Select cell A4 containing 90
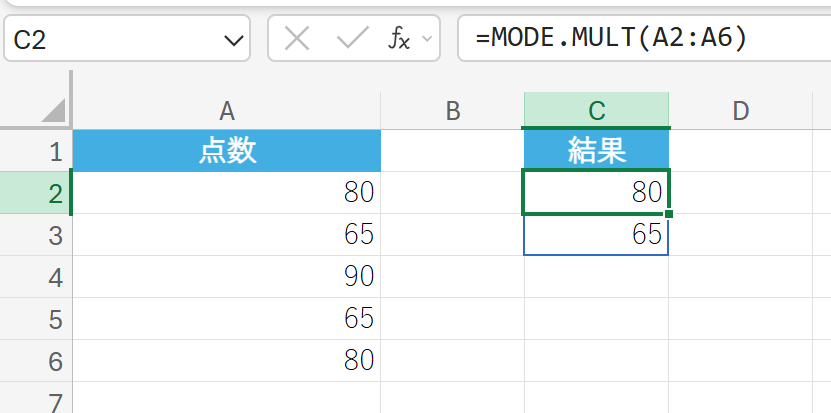Screen dimensions: 831x413 point(227,276)
